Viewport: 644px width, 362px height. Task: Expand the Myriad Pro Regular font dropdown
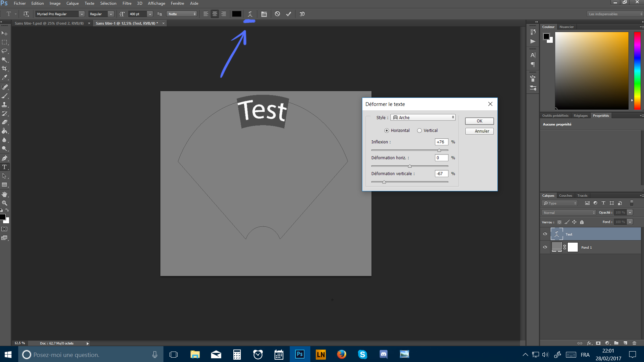(x=81, y=14)
